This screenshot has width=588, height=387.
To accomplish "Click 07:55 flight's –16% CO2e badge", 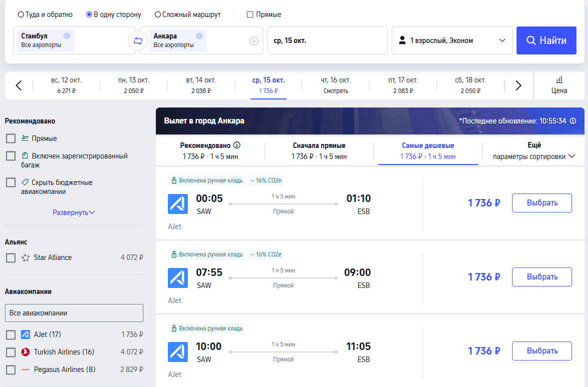I will pos(266,254).
